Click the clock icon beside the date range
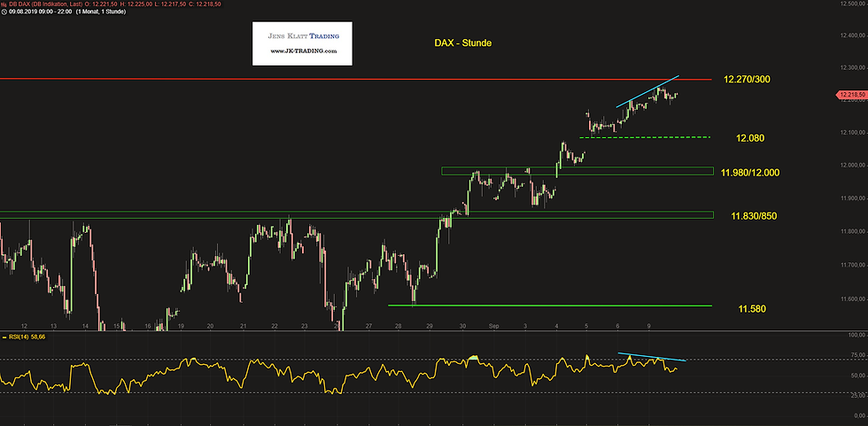868x426 pixels. pos(3,12)
